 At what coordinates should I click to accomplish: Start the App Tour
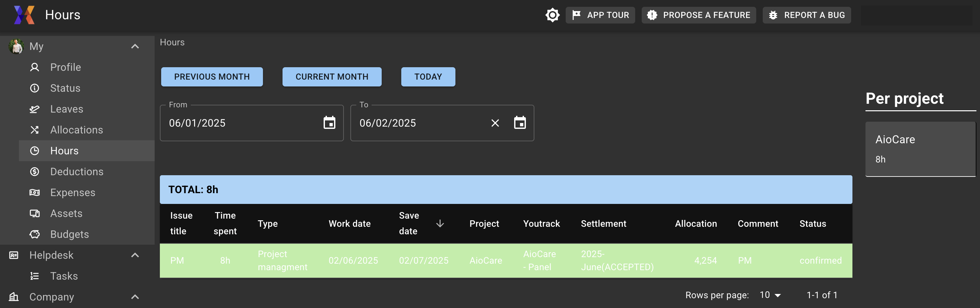[600, 15]
